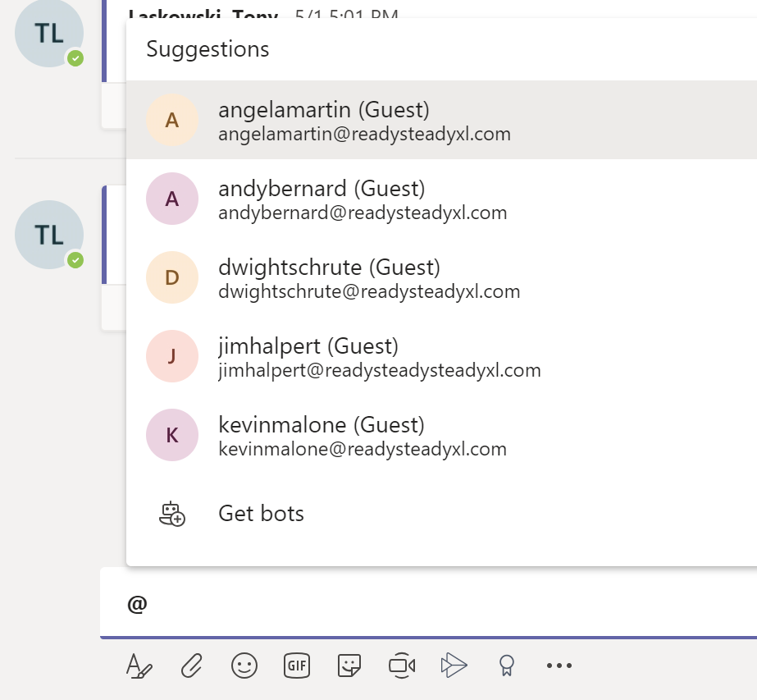Select the Get bots option
Viewport: 757px width, 700px height.
click(x=261, y=513)
